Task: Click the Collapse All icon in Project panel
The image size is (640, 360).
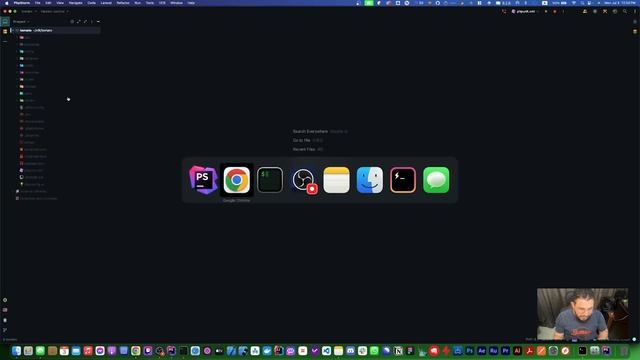Action: coord(85,22)
